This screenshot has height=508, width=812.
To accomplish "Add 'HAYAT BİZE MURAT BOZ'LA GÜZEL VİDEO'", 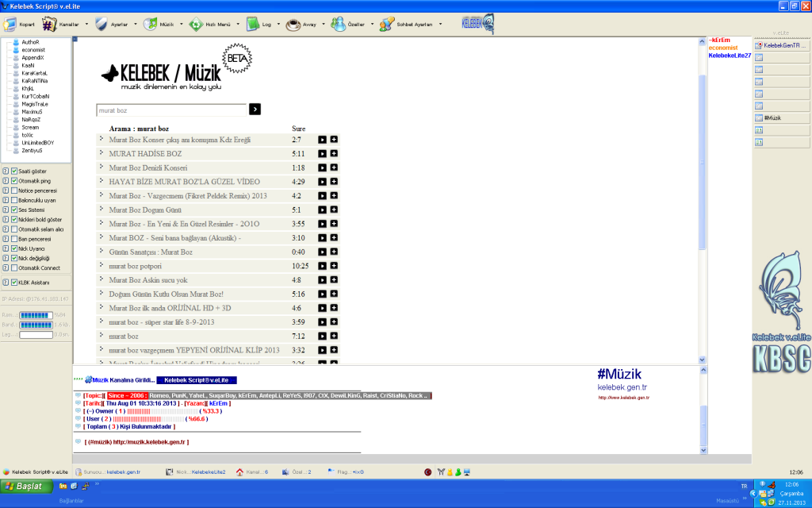I will pos(334,182).
